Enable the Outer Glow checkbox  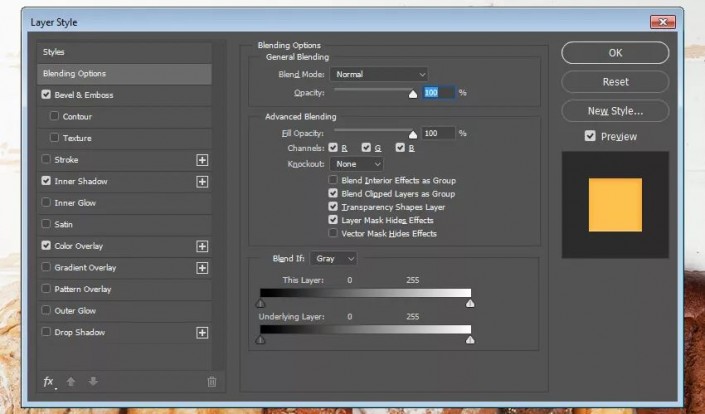[x=46, y=310]
